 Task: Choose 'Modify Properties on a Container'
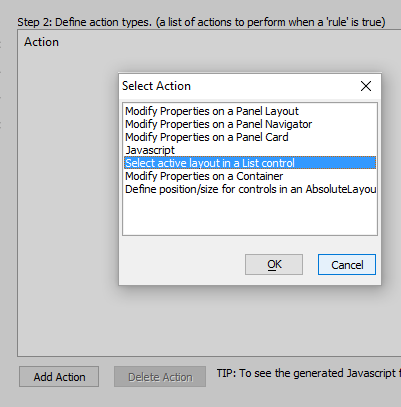(250, 176)
